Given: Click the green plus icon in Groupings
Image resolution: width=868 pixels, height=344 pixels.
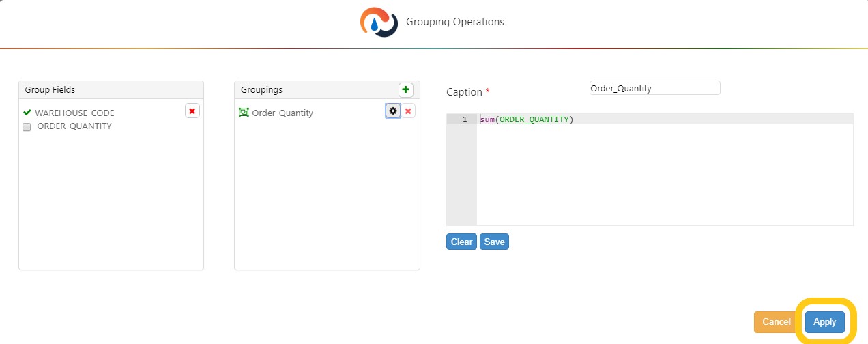Looking at the screenshot, I should click(406, 90).
